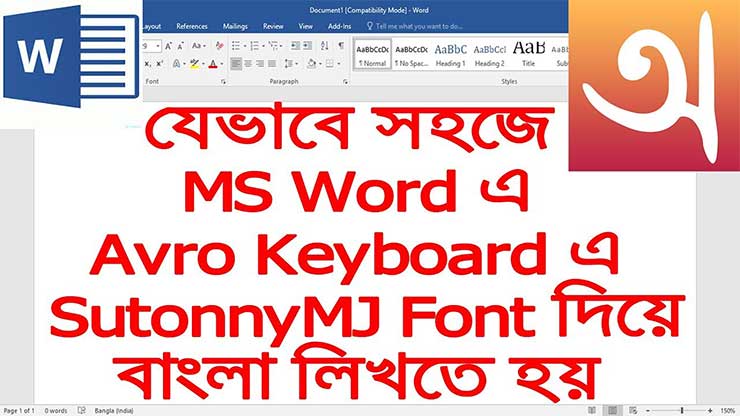Screen dimensions: 740x416
Task: Click Page 1 of 1 in the status bar
Action: pos(19,411)
